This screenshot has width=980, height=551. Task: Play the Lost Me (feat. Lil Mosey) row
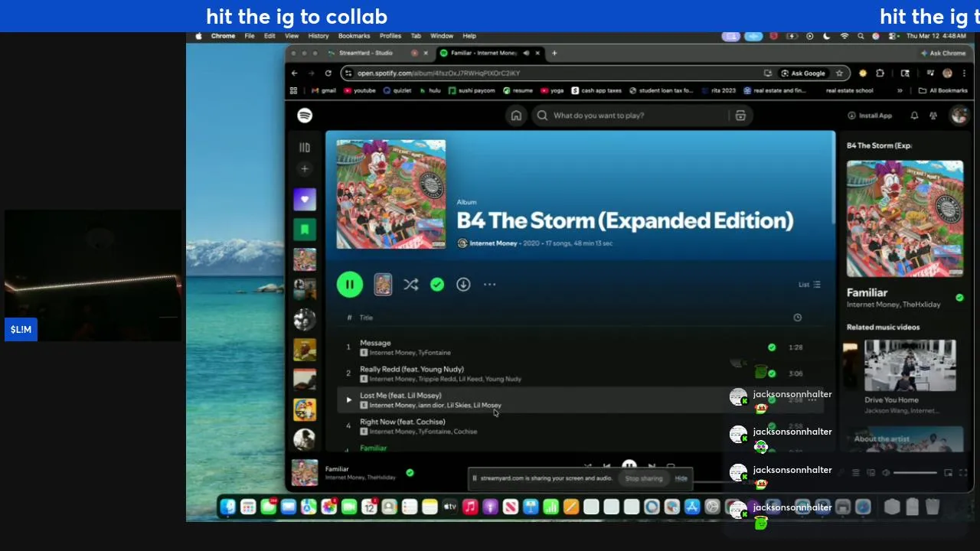[348, 399]
